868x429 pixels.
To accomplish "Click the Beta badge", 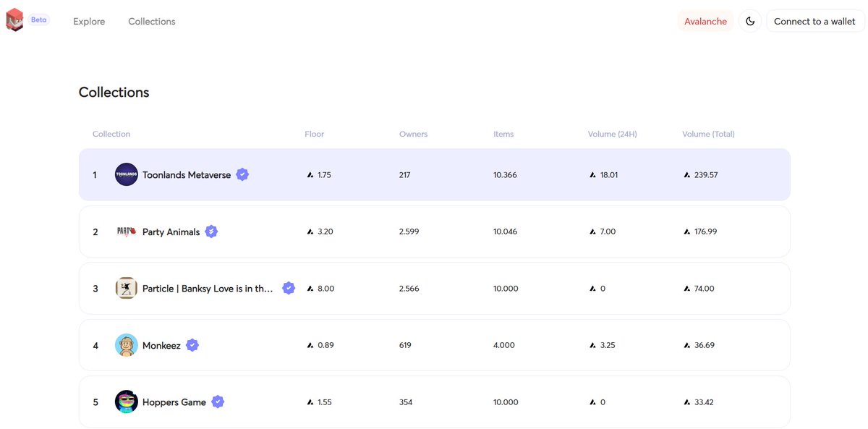I will tap(38, 20).
